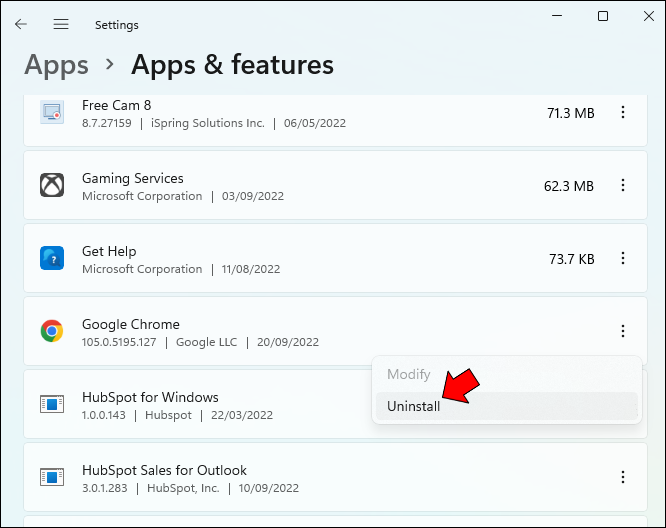Select the Get Help app name
The width and height of the screenshot is (666, 528).
pos(109,251)
